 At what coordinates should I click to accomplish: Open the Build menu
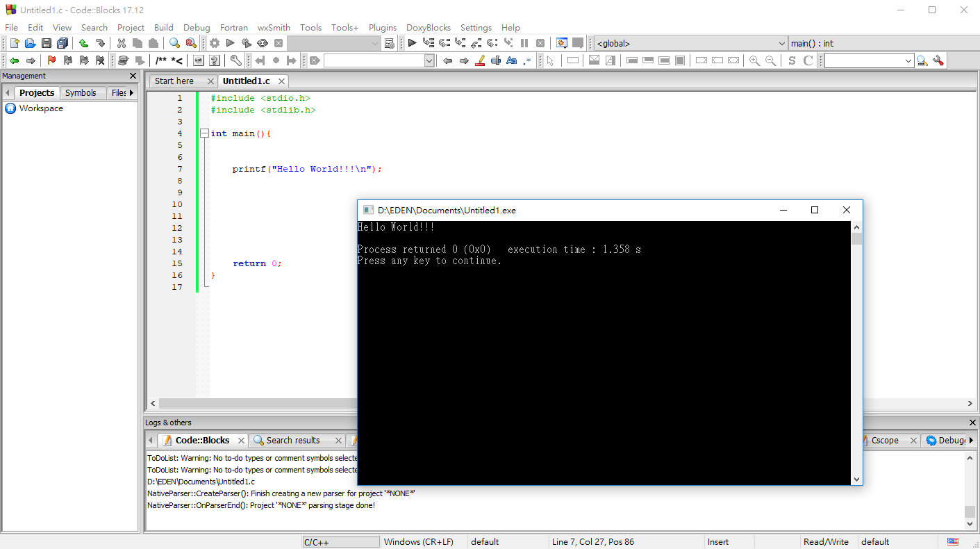pyautogui.click(x=164, y=27)
